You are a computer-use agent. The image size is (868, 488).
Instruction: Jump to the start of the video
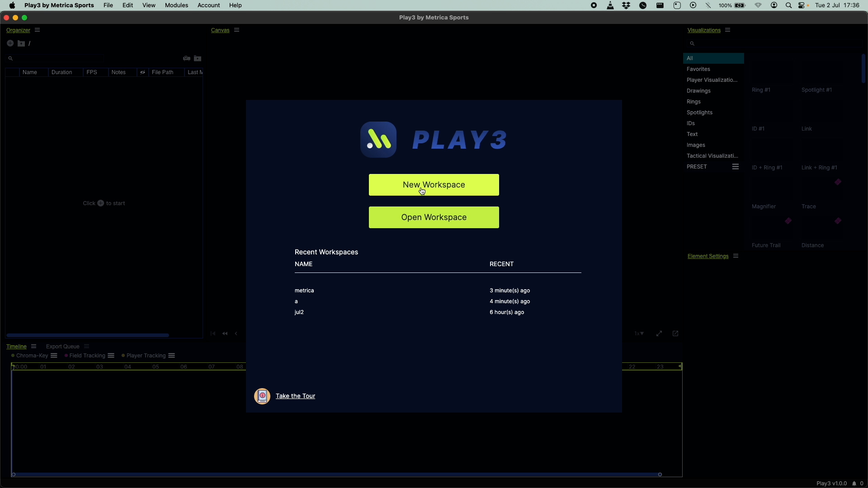213,333
